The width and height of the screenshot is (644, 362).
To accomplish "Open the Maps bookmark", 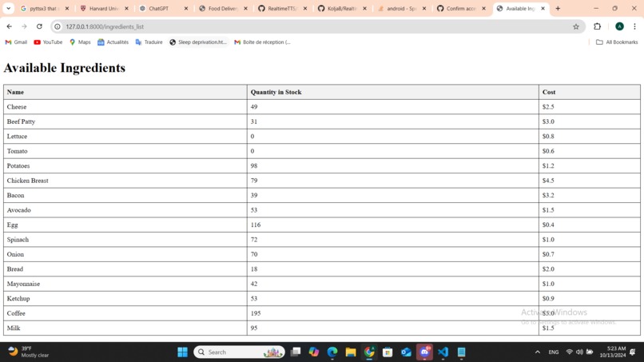I will click(x=80, y=42).
